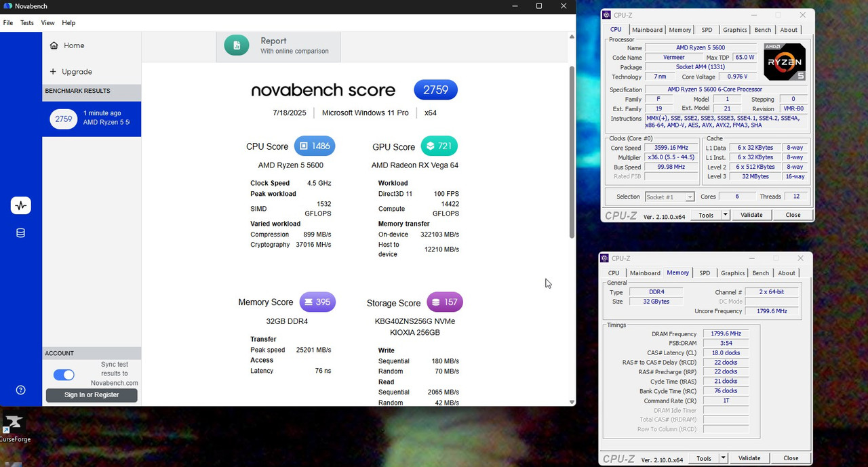Expand Tools dropdown arrow in lower CPU-Z
868x467 pixels.
[x=723, y=458]
